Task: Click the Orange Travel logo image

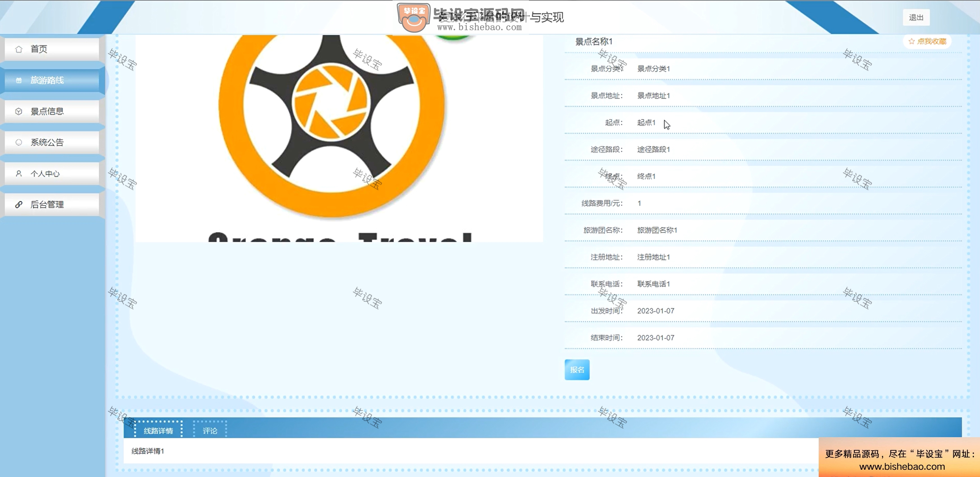Action: click(339, 138)
